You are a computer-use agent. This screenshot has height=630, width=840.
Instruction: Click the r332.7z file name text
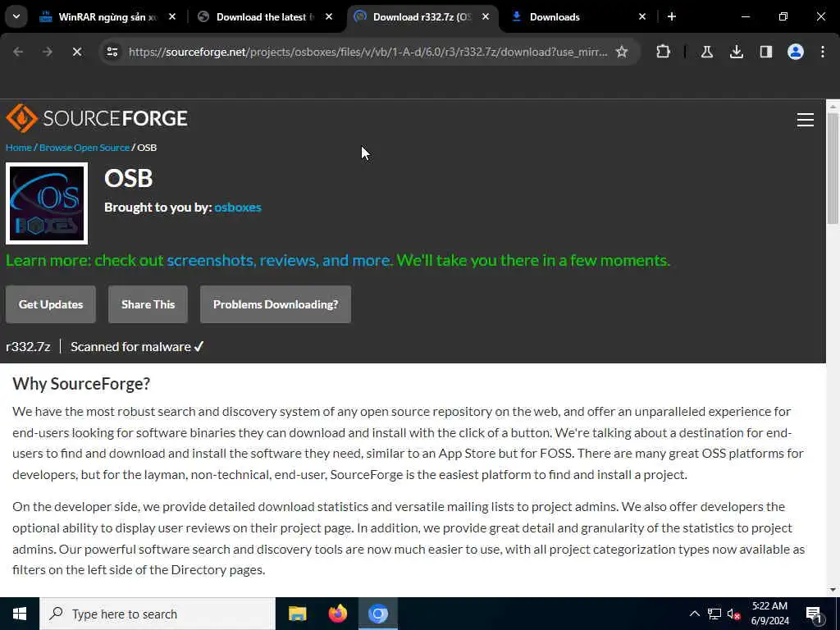(28, 347)
